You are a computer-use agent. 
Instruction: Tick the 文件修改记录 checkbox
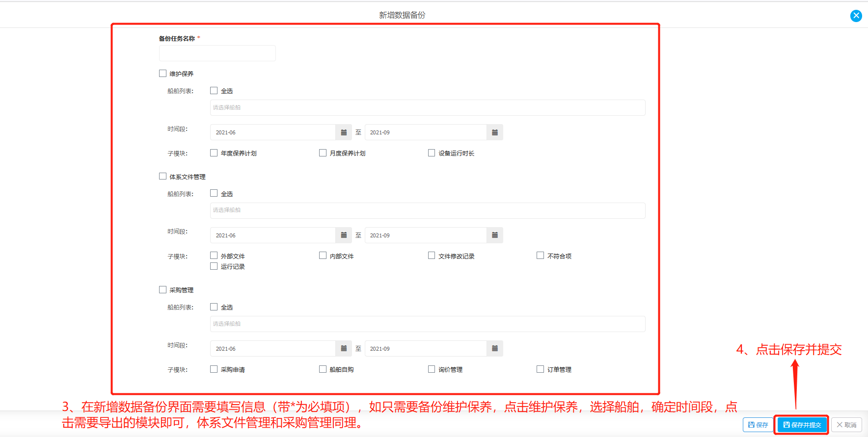tap(432, 256)
